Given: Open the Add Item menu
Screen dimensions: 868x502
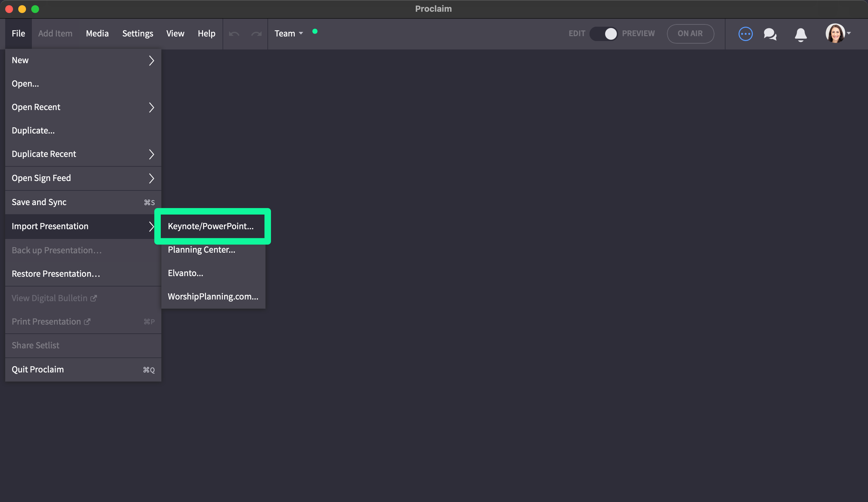Looking at the screenshot, I should 55,34.
